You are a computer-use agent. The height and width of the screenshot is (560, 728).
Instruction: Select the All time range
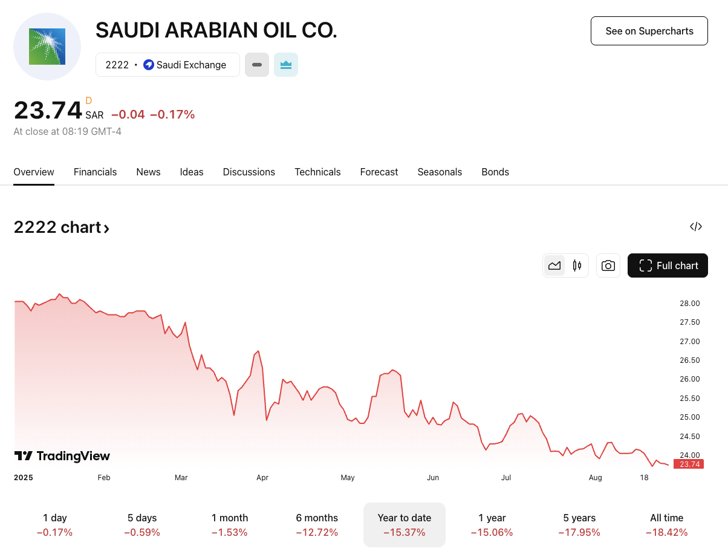pos(666,525)
